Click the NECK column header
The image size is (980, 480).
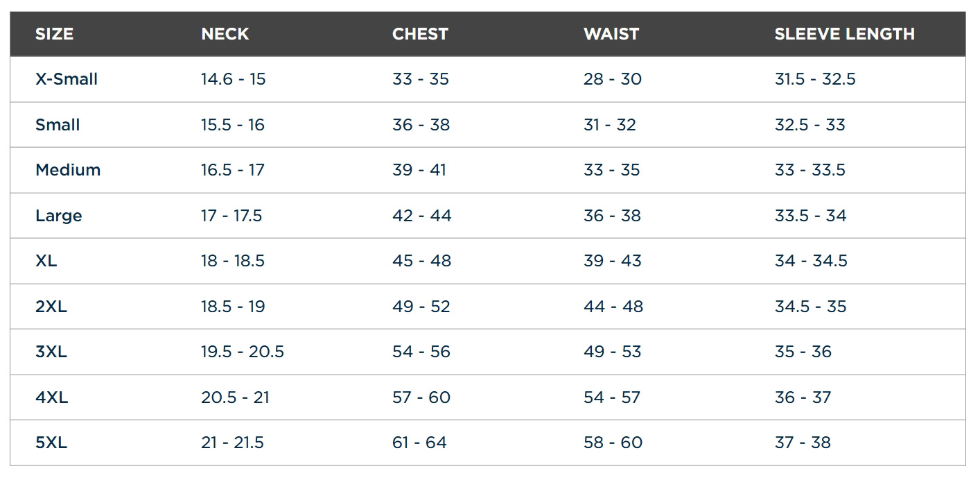pyautogui.click(x=225, y=34)
